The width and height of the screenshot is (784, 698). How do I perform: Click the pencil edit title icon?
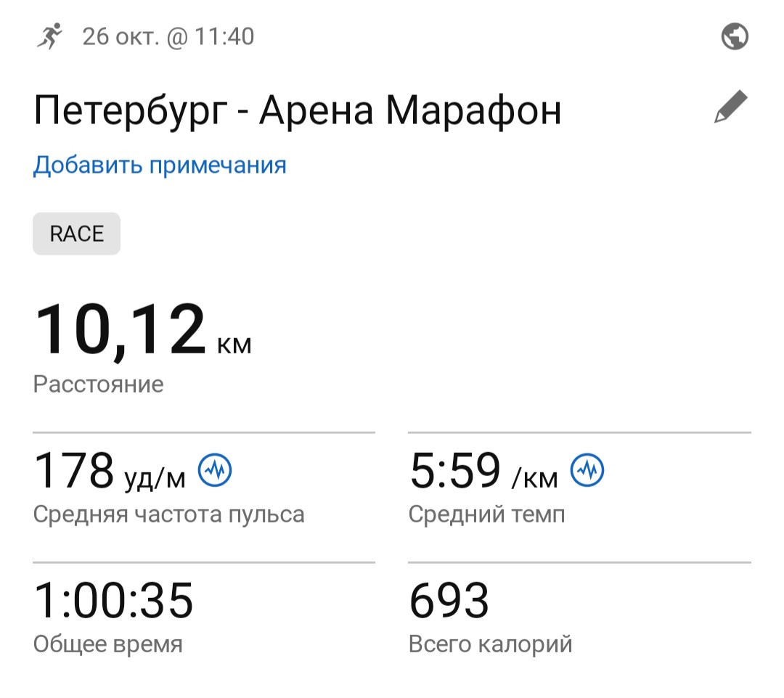click(x=730, y=107)
